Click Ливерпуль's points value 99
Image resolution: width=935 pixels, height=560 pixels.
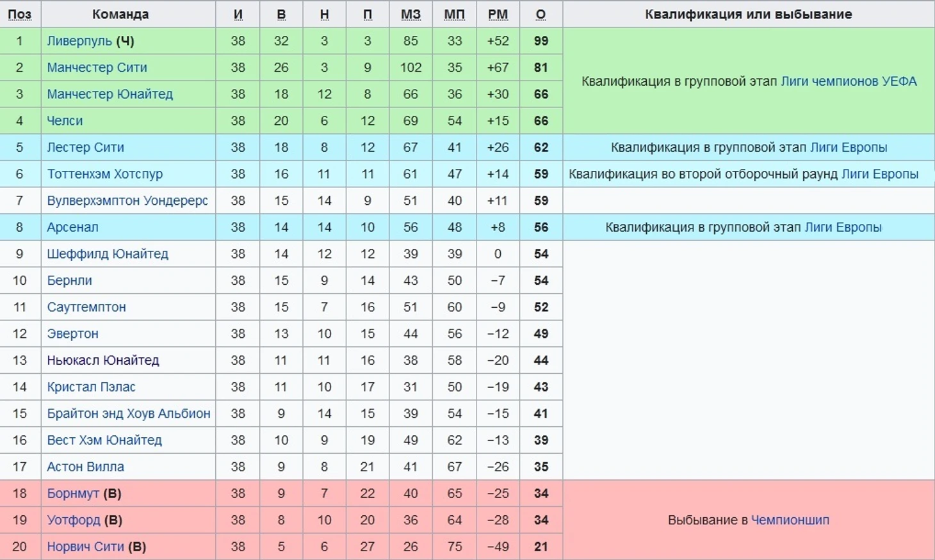pos(541,41)
